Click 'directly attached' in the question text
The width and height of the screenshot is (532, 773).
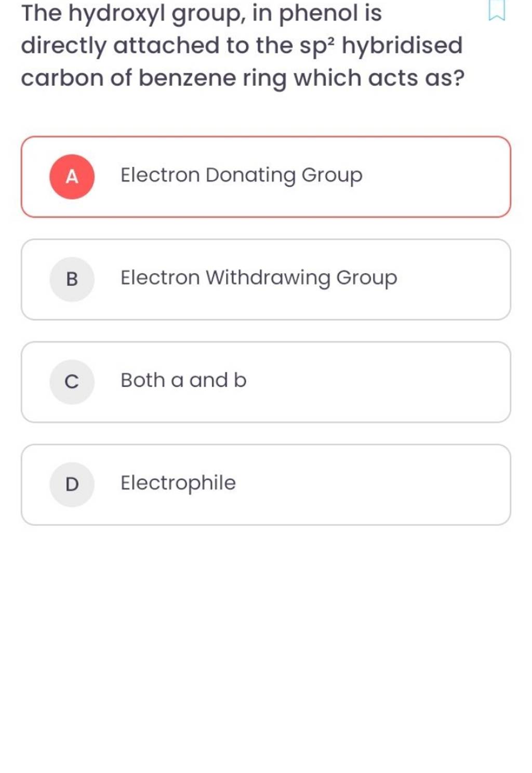[120, 46]
